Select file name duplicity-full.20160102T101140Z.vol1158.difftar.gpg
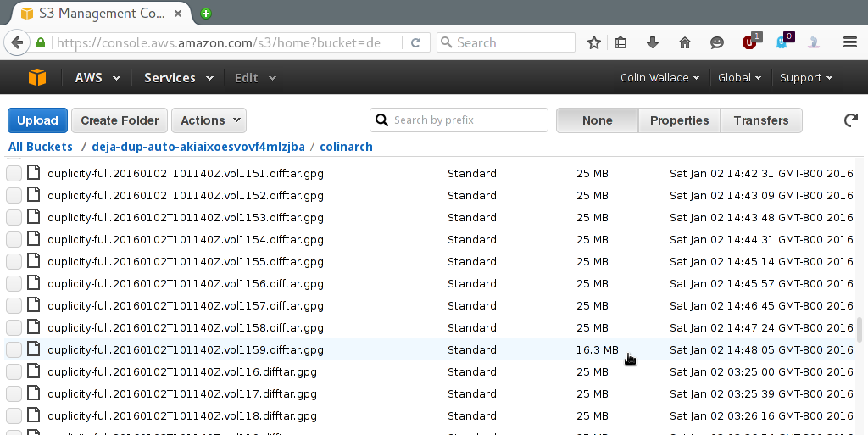Screen dimensions: 868x435 [186, 327]
